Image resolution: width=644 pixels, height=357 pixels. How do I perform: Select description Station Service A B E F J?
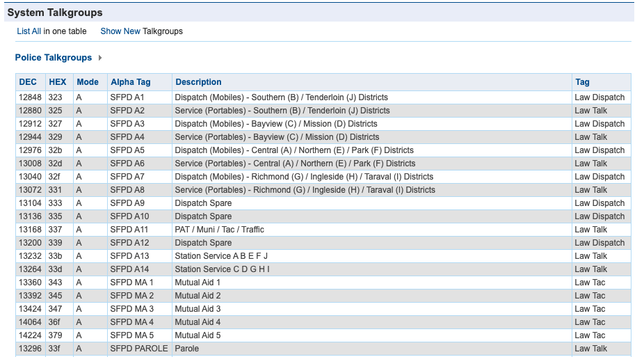[221, 256]
